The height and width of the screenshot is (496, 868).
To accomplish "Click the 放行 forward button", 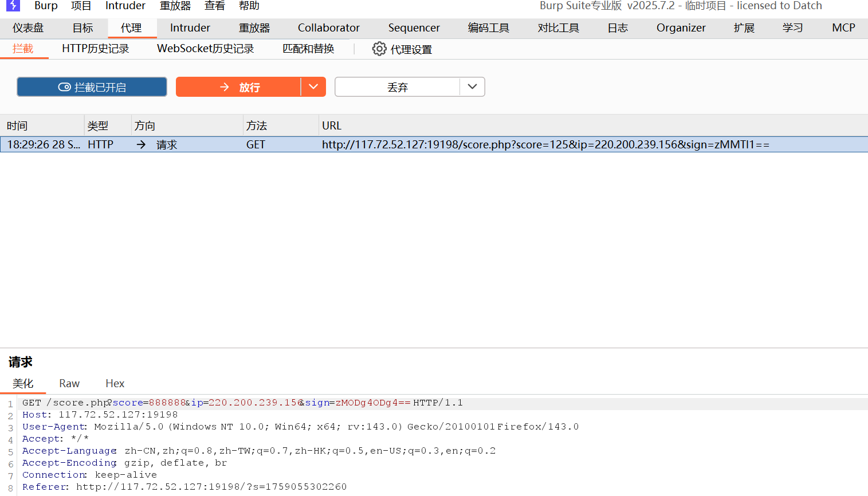I will [x=238, y=87].
